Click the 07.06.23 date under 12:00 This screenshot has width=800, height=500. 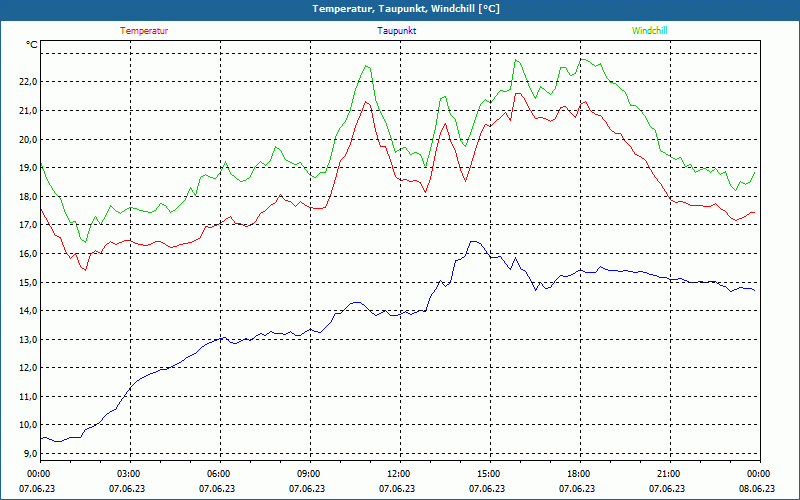tap(396, 488)
